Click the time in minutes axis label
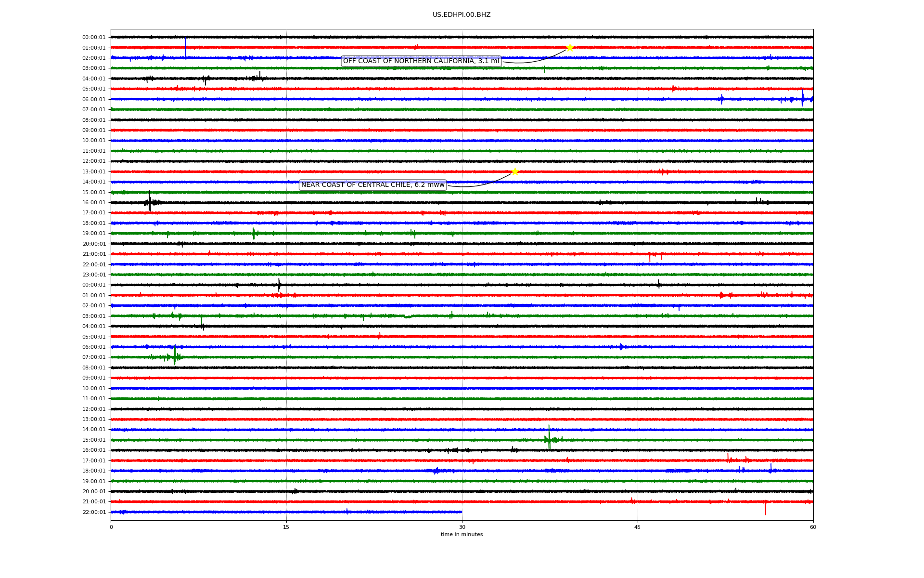The height and width of the screenshot is (578, 924). coord(462,535)
